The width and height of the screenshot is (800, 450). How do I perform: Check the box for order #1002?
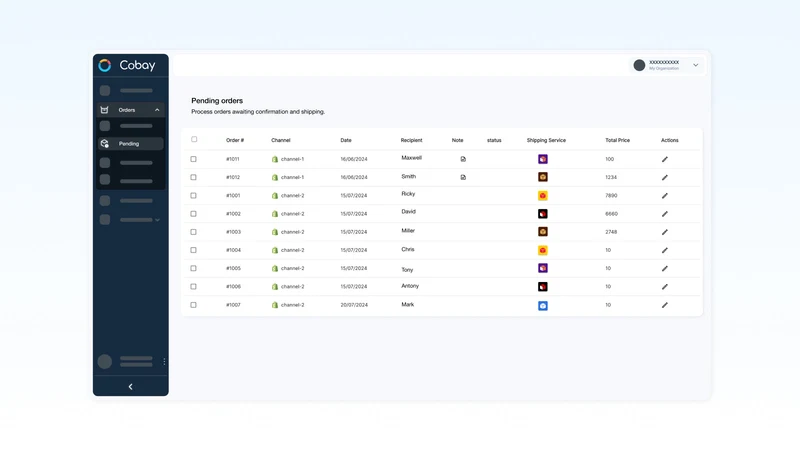click(193, 214)
